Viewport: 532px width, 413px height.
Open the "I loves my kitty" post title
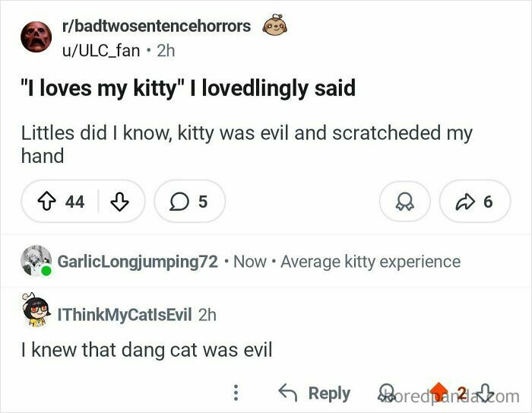tap(188, 88)
